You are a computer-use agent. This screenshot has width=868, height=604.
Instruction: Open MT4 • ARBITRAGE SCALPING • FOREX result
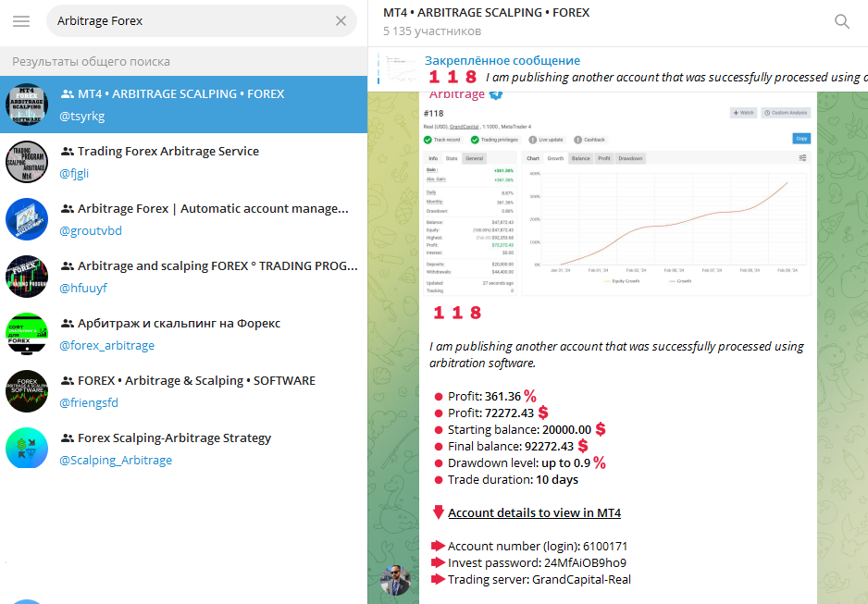tap(184, 105)
